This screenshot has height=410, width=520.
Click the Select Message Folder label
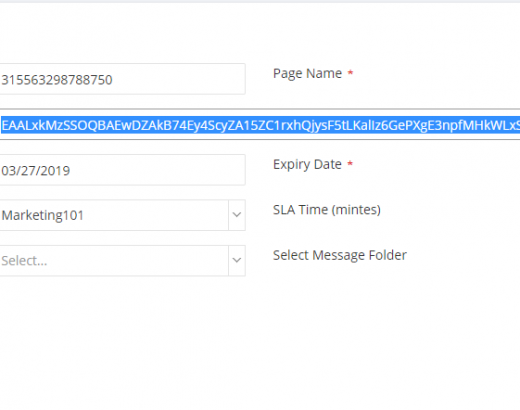click(x=340, y=255)
